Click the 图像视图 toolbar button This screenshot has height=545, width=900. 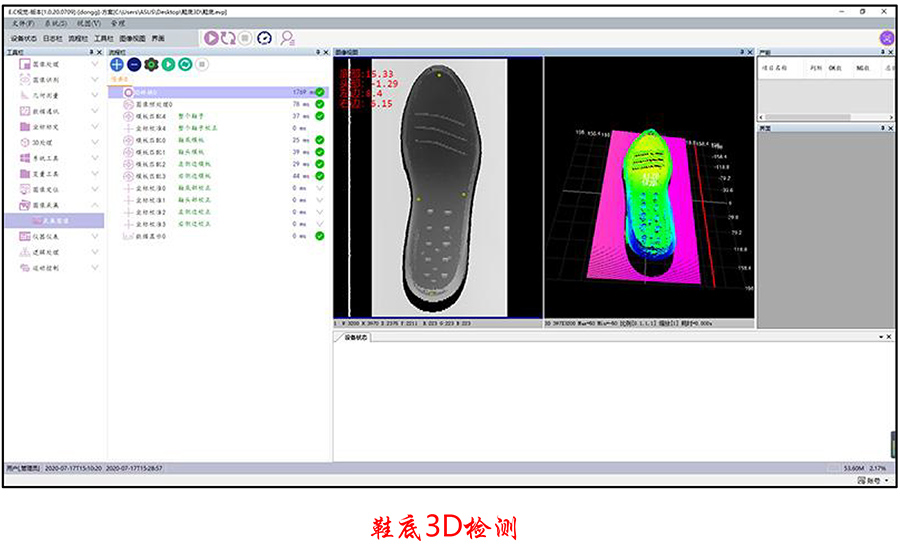[x=132, y=38]
